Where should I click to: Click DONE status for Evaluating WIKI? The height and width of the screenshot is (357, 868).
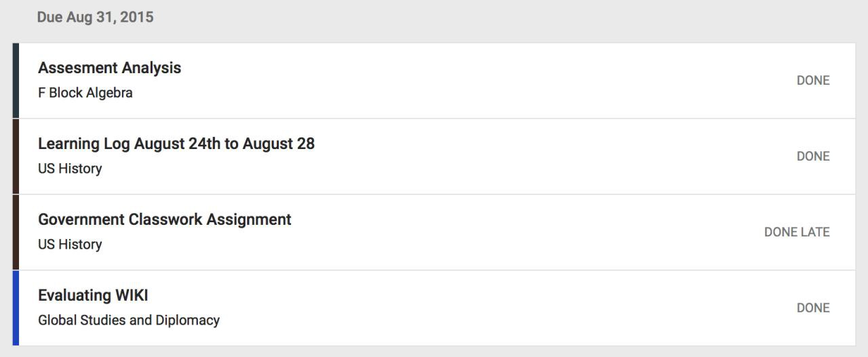point(812,308)
